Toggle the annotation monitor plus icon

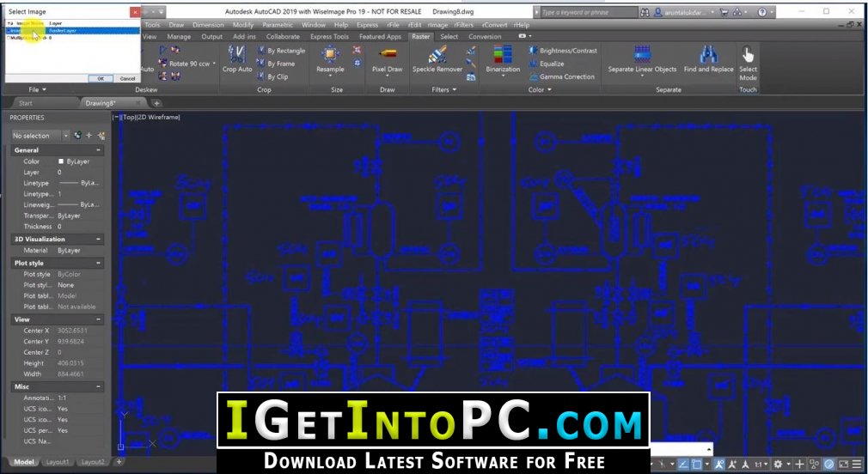800,464
